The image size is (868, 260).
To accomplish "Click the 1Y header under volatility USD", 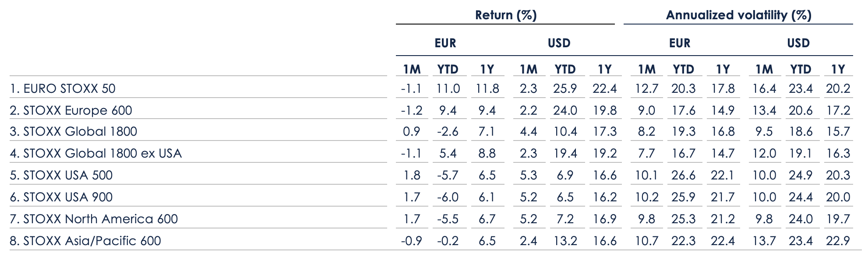I will click(x=838, y=69).
